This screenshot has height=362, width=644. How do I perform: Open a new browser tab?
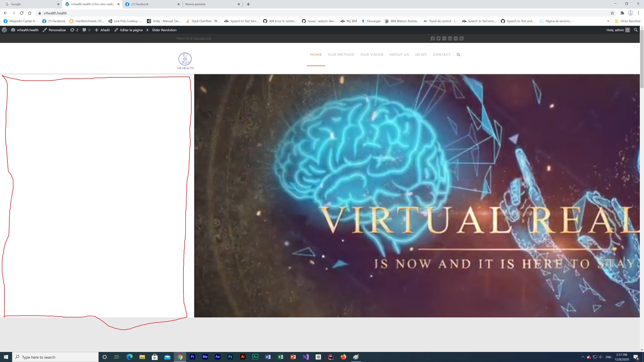248,4
